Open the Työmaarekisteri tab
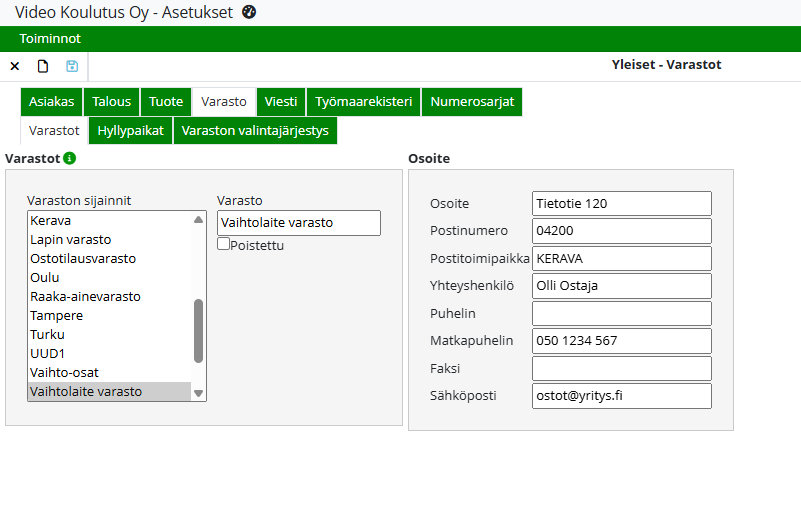This screenshot has width=801, height=505. tap(363, 102)
